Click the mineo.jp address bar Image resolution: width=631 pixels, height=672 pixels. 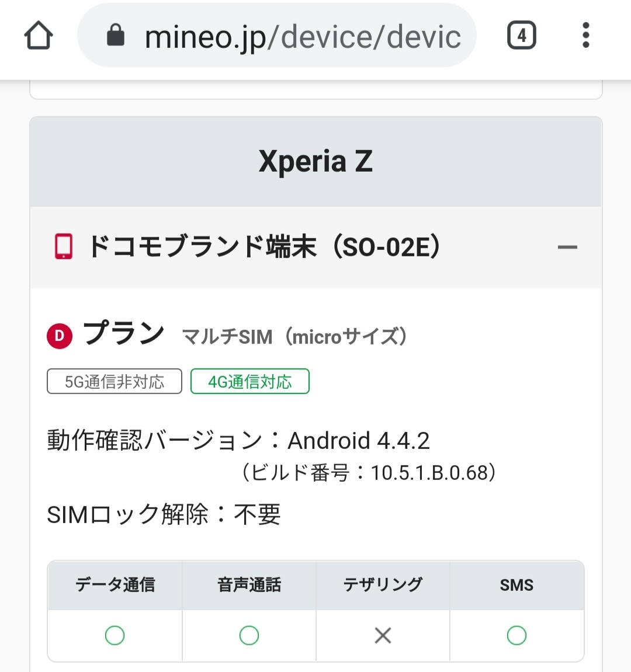(x=302, y=36)
